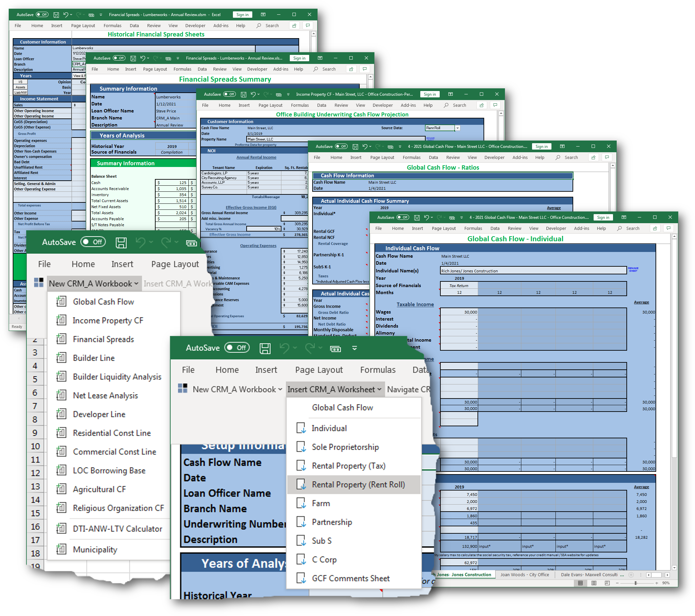Image resolution: width=695 pixels, height=616 pixels.
Task: Select Source Data Rent Roll dropdown
Action: pos(453,128)
